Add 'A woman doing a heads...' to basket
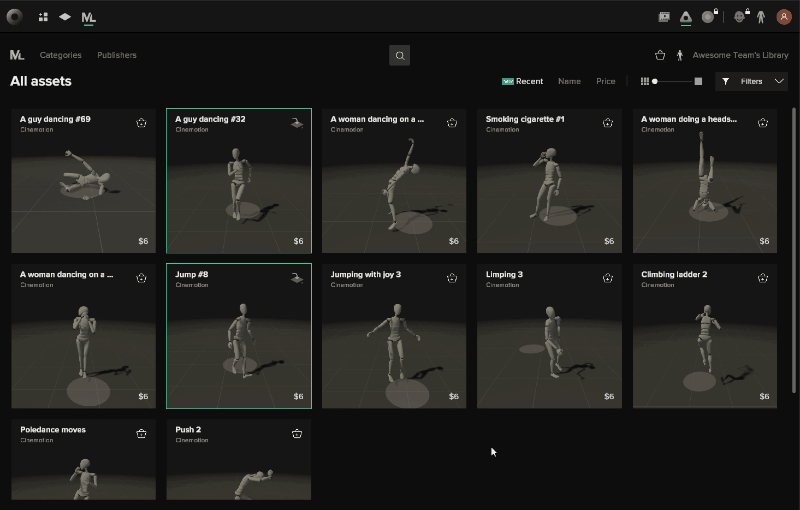Viewport: 800px width, 510px height. pyautogui.click(x=762, y=123)
